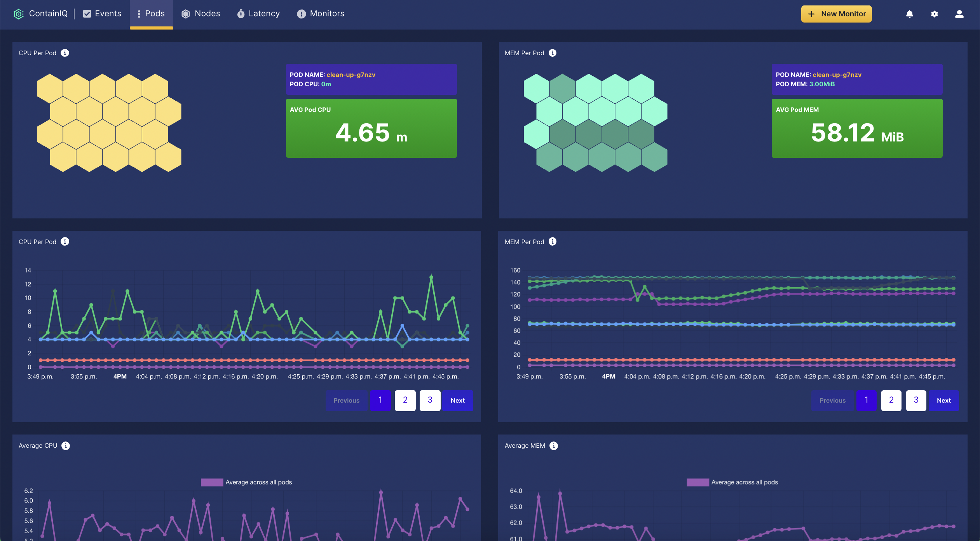Open the user profile icon

959,14
